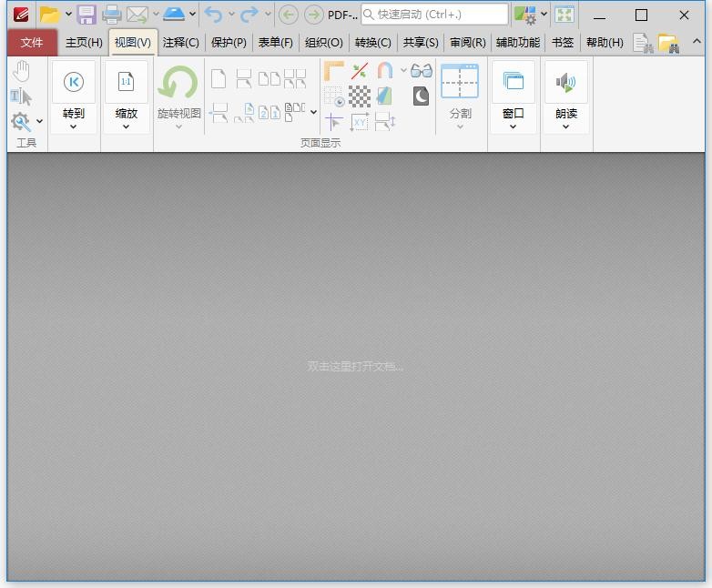The width and height of the screenshot is (712, 588).
Task: Click the Zoom (缩放) 1:1 page icon
Action: point(126,82)
